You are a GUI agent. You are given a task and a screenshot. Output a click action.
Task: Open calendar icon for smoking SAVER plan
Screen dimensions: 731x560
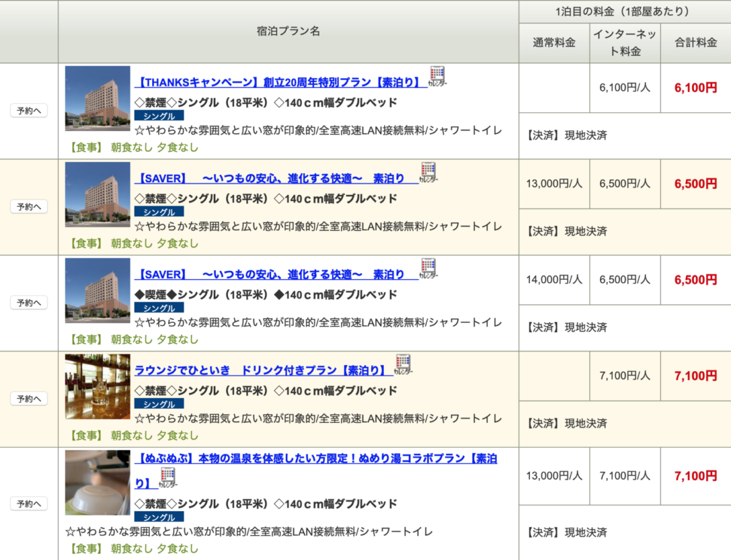[429, 269]
